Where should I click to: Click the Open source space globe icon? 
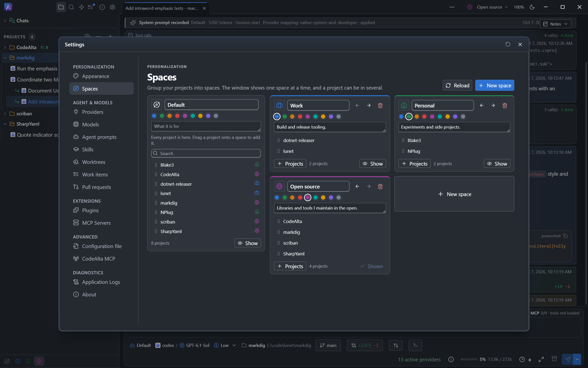tap(279, 186)
